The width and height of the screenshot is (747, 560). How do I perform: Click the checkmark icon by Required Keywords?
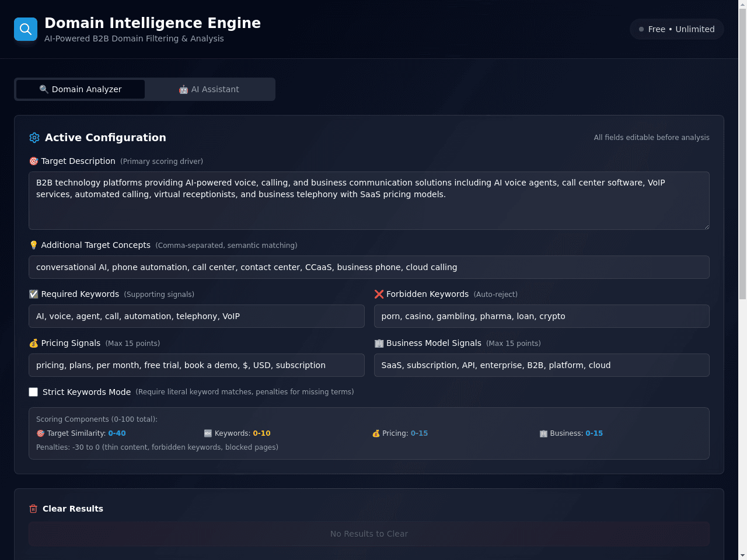click(33, 294)
